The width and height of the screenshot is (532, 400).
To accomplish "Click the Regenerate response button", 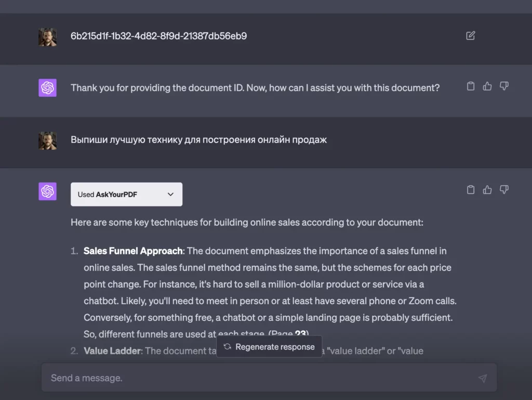I will coord(269,347).
